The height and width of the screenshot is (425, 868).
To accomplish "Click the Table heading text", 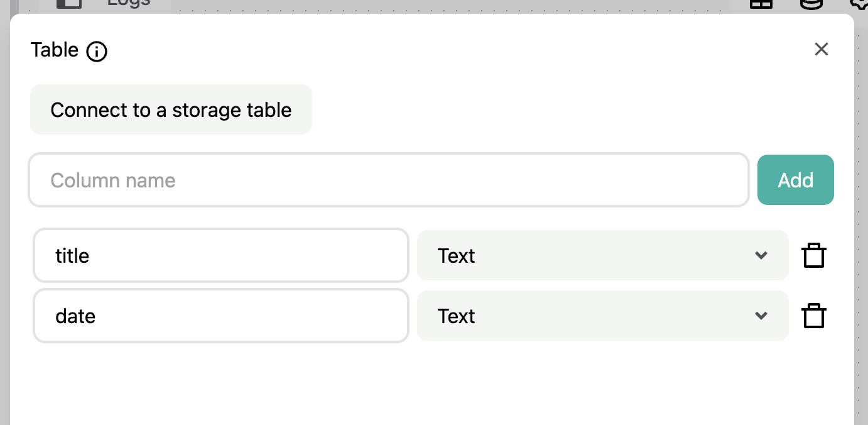I will [55, 50].
